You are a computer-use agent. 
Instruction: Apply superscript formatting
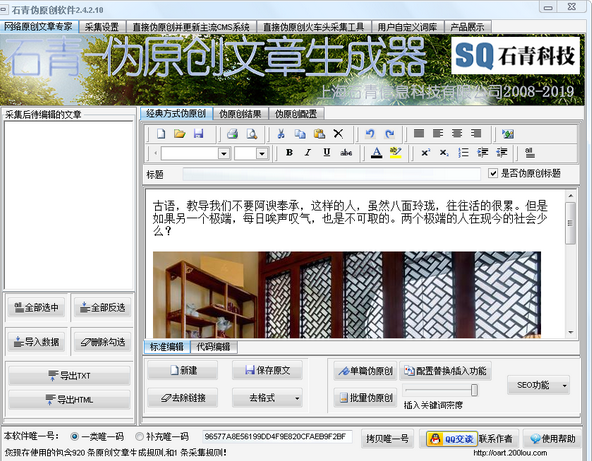[x=426, y=153]
